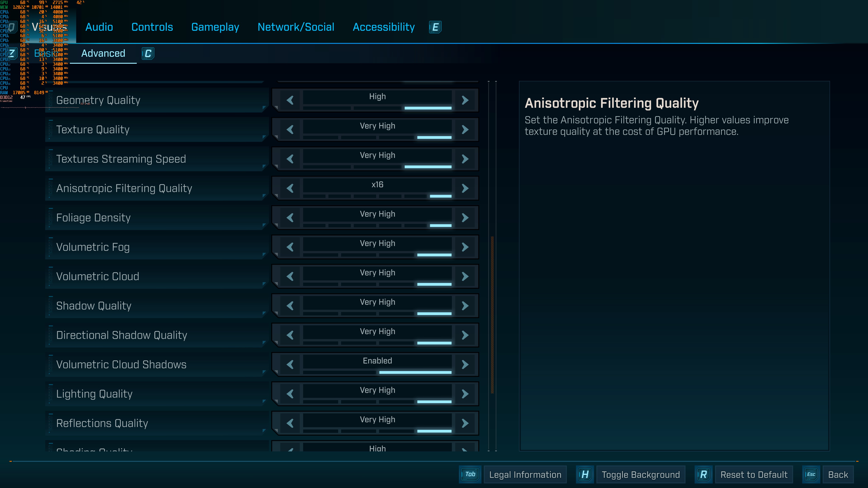Toggle Volumetric Cloud Shadows with left arrow
Viewport: 868px width, 488px height.
pos(290,364)
